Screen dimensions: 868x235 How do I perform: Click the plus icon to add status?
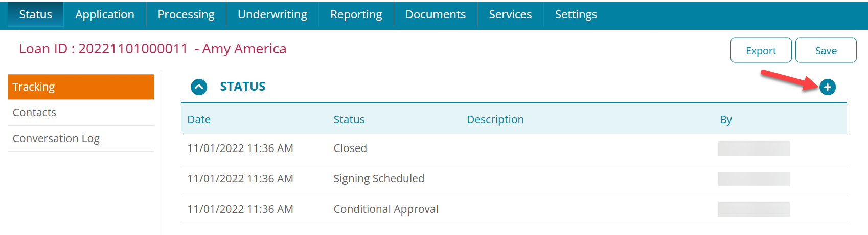[827, 87]
